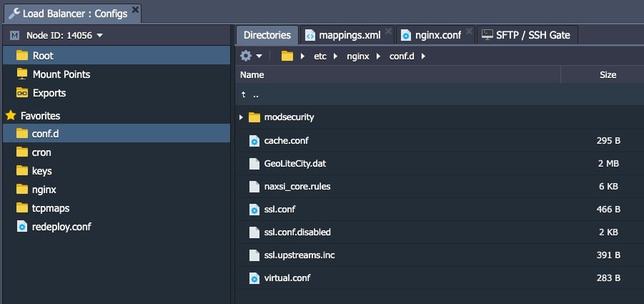Click the mappings.xml file icon in tab

click(310, 36)
